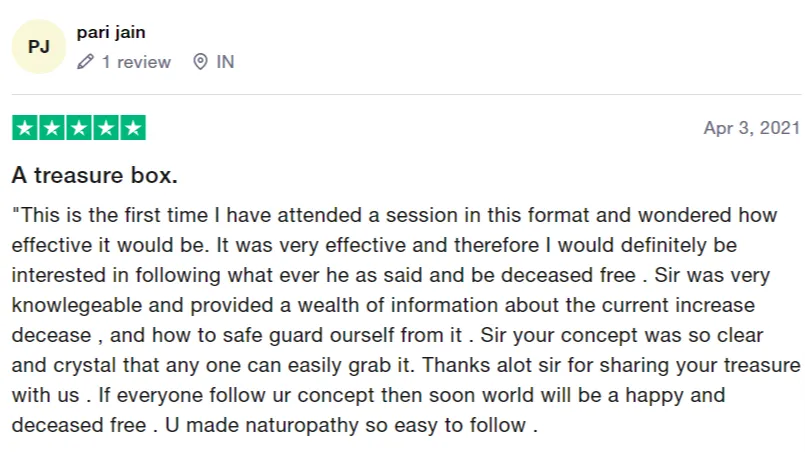Click the third green star
The width and height of the screenshot is (805, 452).
79,127
